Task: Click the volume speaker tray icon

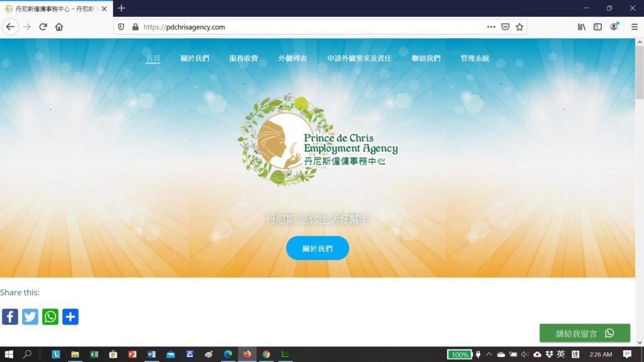Action: [525, 354]
